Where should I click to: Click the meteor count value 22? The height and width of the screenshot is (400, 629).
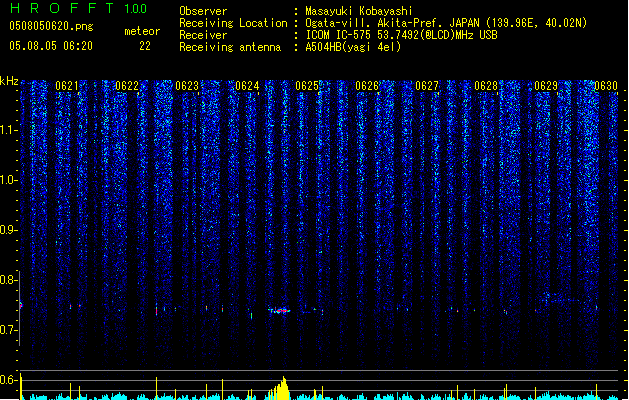pos(145,46)
